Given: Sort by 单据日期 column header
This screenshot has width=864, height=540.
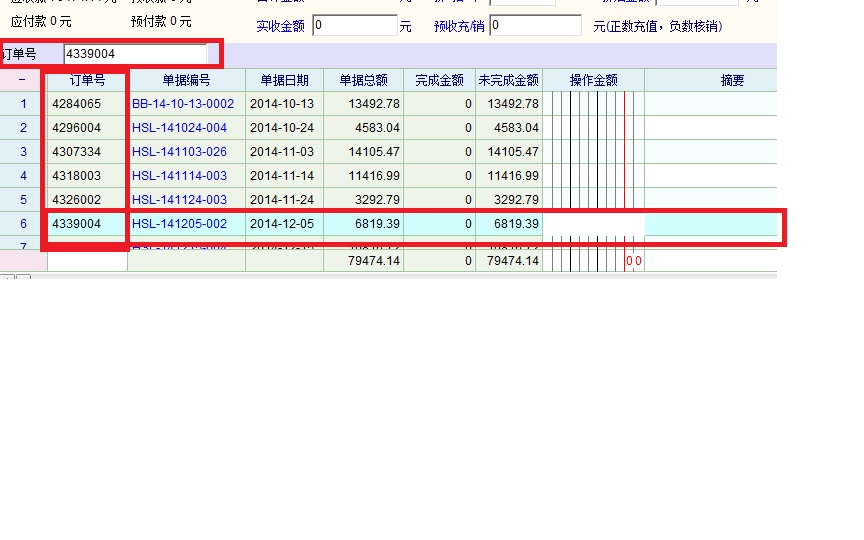Looking at the screenshot, I should tap(284, 80).
